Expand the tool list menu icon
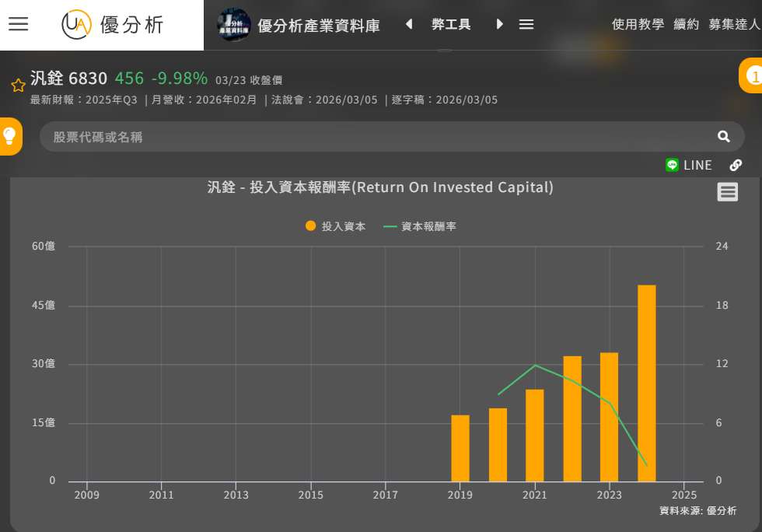762x532 pixels. [x=526, y=24]
